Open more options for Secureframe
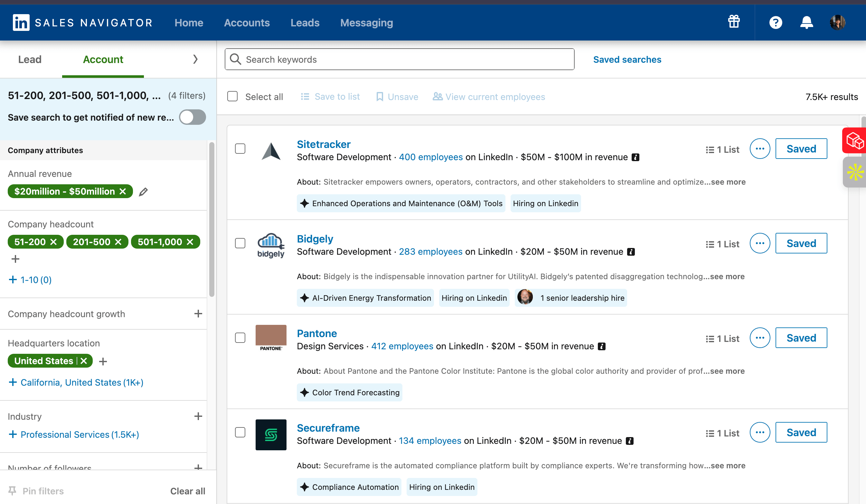 760,432
